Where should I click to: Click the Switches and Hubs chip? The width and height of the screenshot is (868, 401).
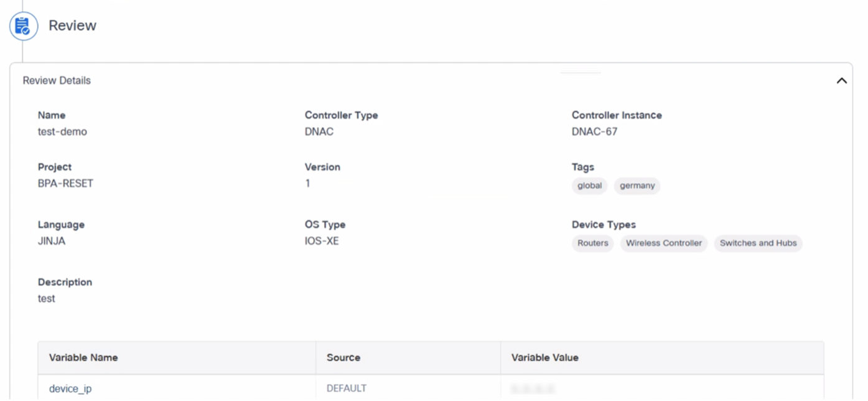click(758, 243)
